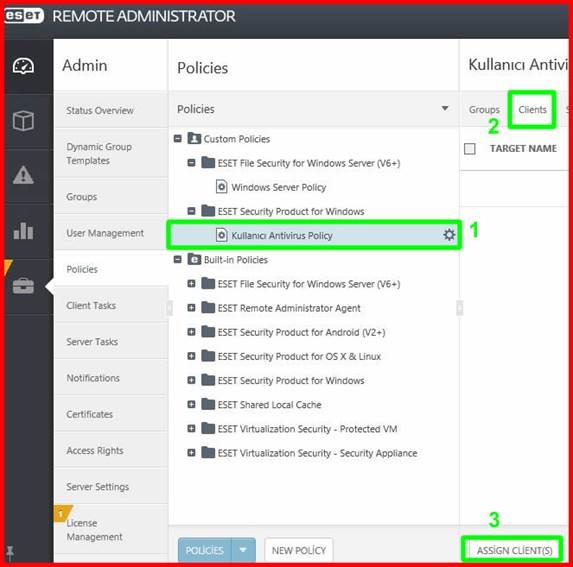Click the NEW POLICY button
Image resolution: width=573 pixels, height=567 pixels.
coord(299,550)
